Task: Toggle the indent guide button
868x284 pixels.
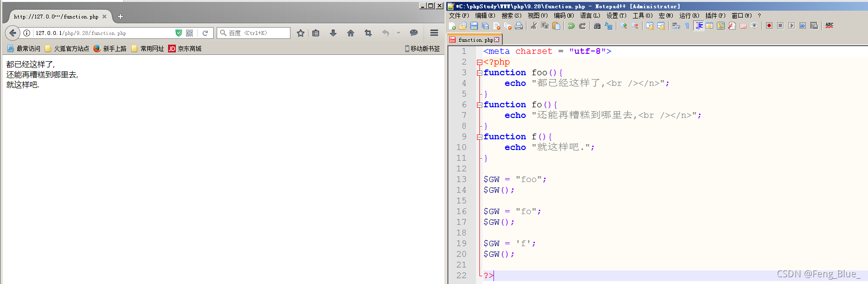Action: point(699,26)
